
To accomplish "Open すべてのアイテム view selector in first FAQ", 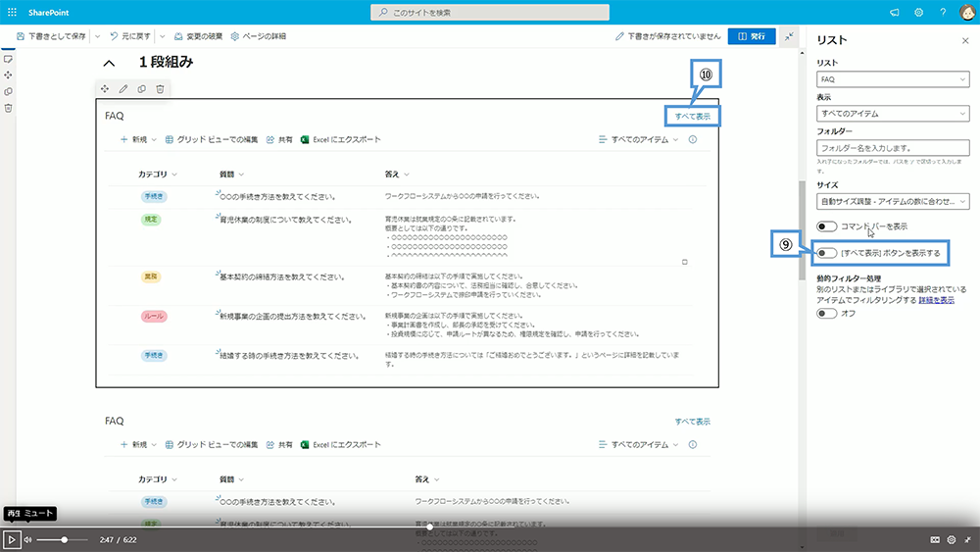I will 638,139.
